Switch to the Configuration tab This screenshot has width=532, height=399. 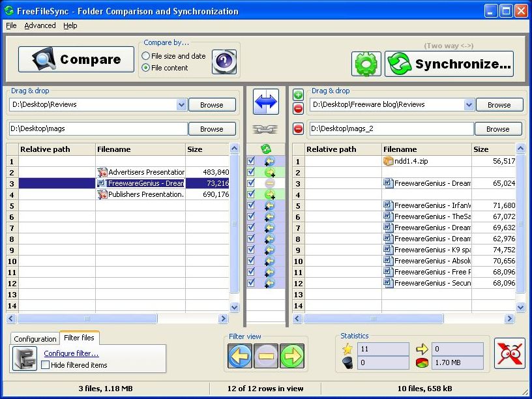(35, 339)
